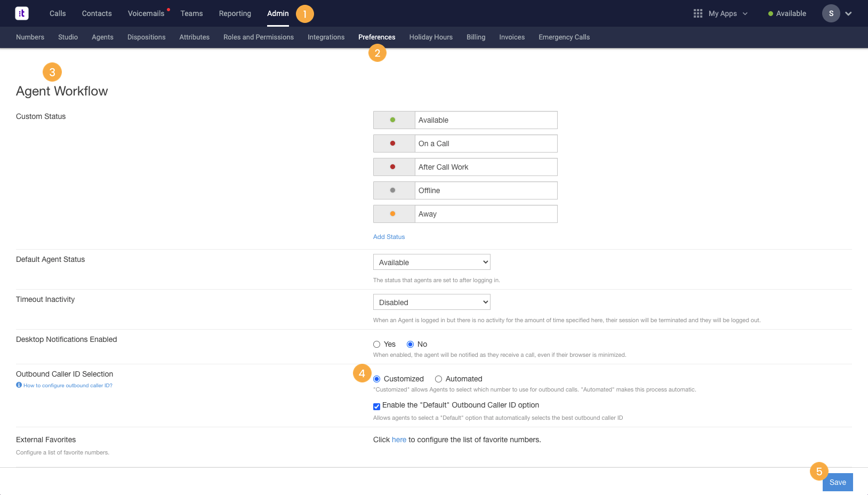Open the Dispositions submenu
This screenshot has height=495, width=868.
(x=146, y=37)
